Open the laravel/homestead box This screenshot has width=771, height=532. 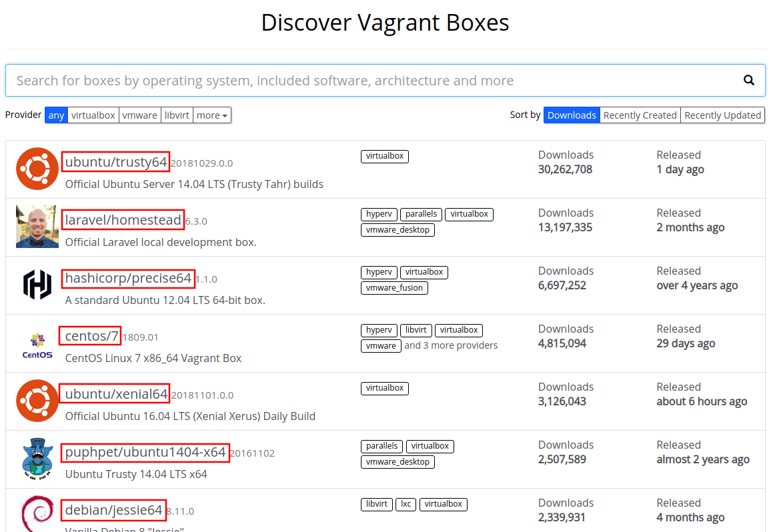click(123, 220)
